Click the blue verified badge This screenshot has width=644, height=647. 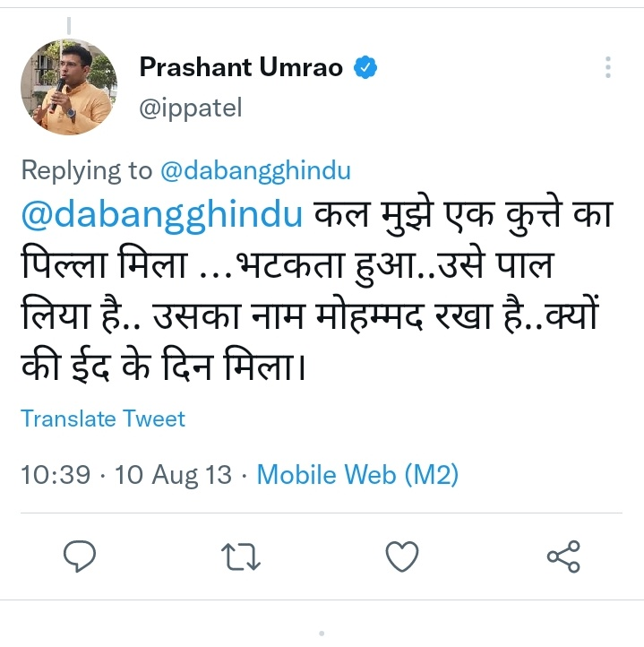tap(365, 68)
